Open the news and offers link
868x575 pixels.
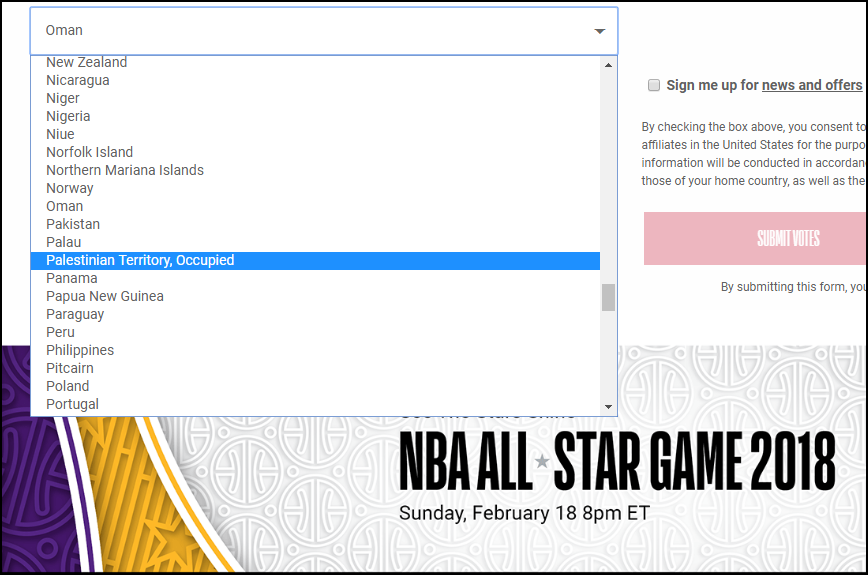(x=812, y=85)
